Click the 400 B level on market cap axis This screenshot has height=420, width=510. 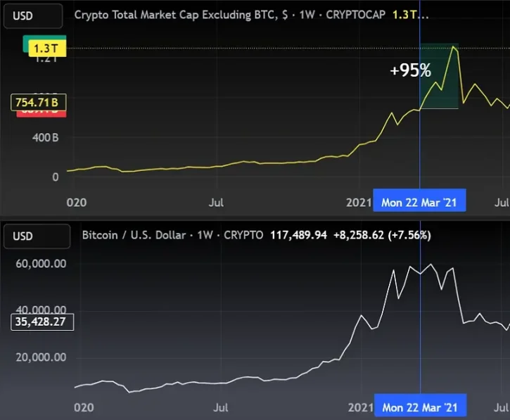[45, 138]
